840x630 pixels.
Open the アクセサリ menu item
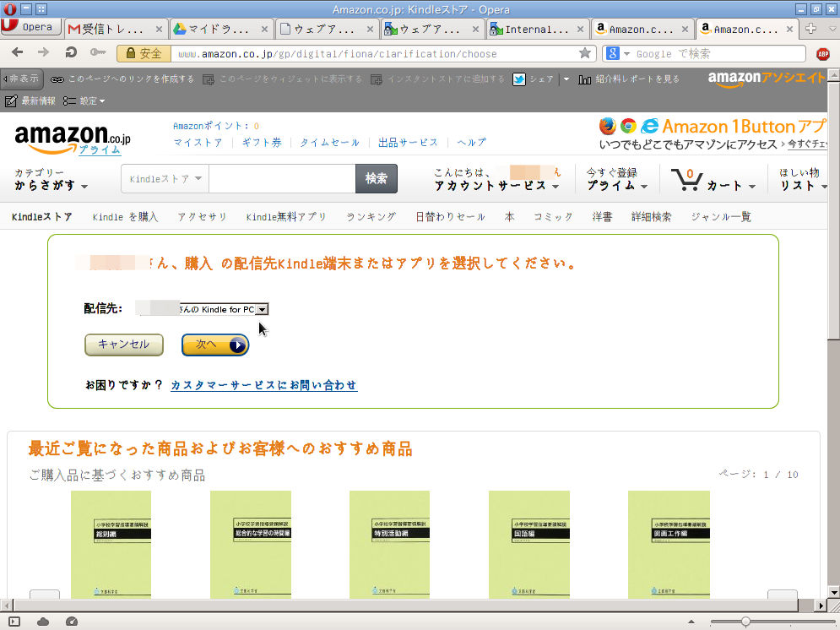click(202, 217)
